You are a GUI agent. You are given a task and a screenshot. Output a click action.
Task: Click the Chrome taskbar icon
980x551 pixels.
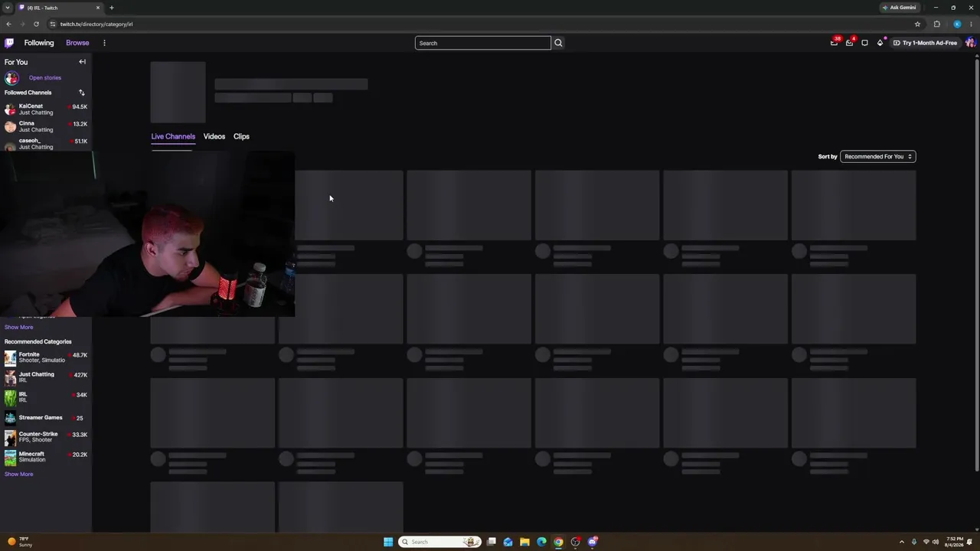click(x=558, y=542)
